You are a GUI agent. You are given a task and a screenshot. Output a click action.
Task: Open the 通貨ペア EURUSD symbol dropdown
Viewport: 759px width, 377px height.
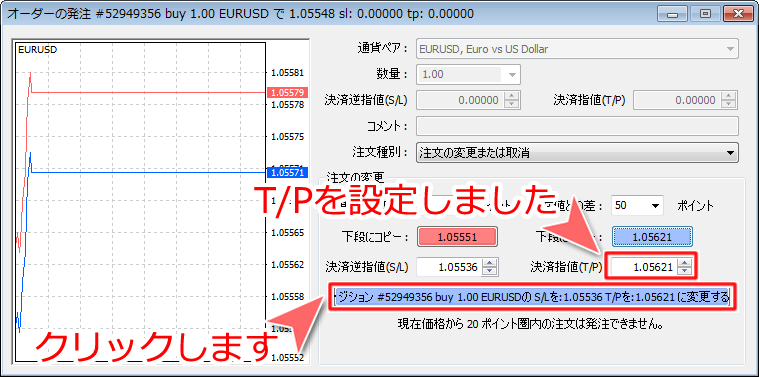coord(577,49)
